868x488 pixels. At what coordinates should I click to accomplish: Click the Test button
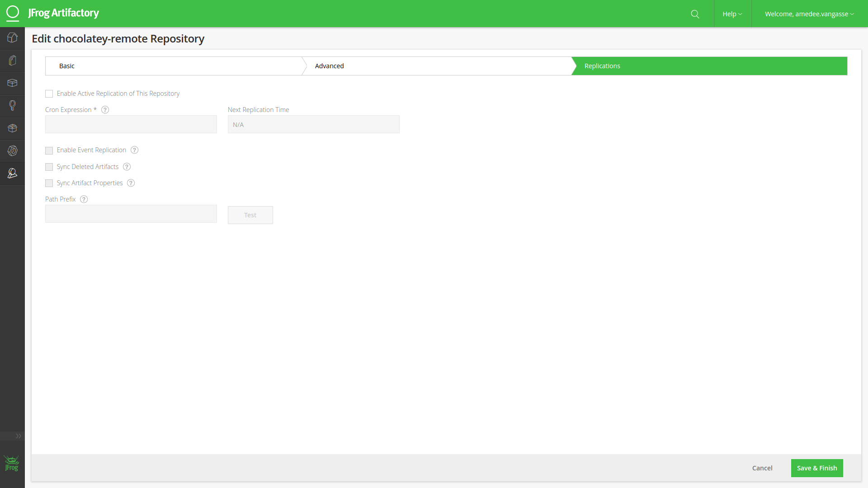[x=250, y=215]
